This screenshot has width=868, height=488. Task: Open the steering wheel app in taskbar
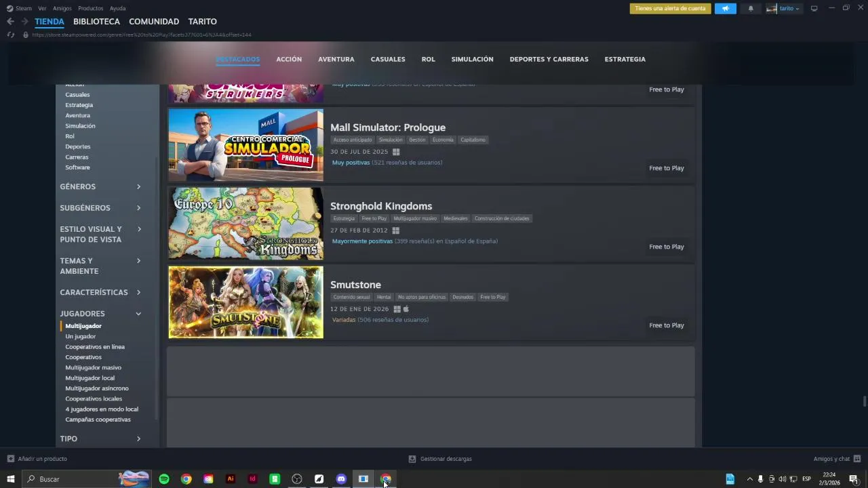tap(296, 479)
